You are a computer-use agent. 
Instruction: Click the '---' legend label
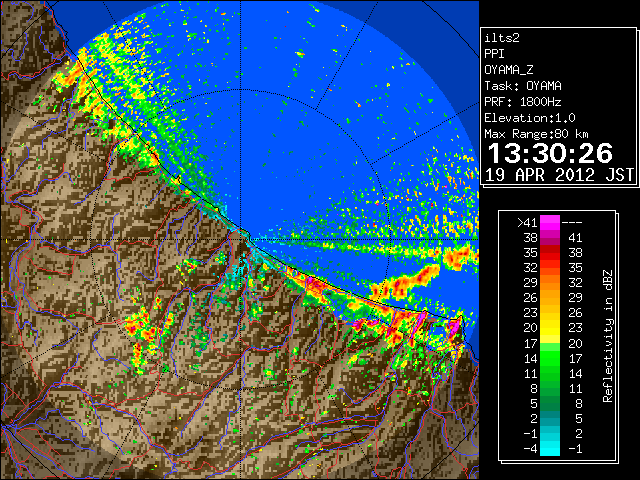(x=572, y=223)
